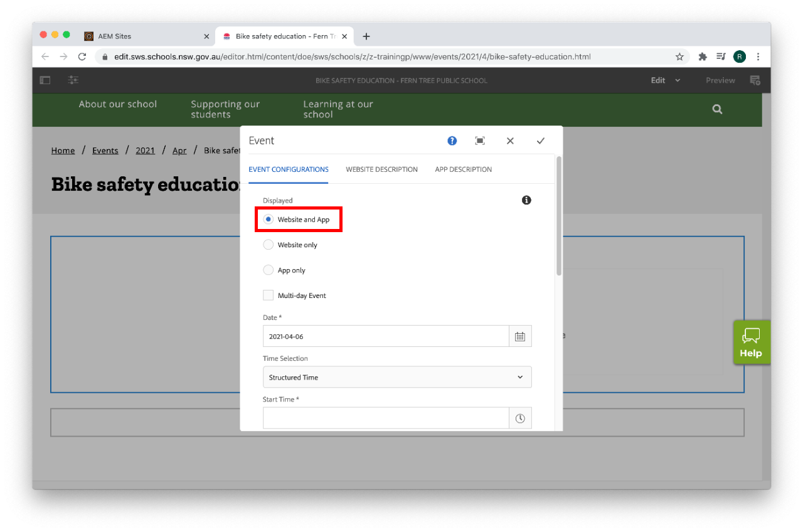Viewport: 803px width, 532px height.
Task: Click the Home breadcrumb link
Action: pyautogui.click(x=63, y=151)
